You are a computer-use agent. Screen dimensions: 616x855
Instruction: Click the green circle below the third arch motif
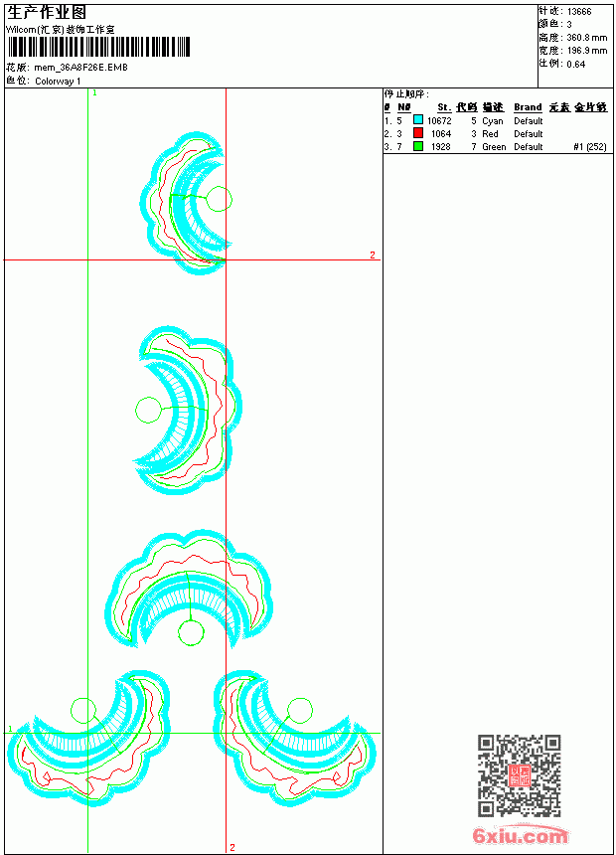coord(191,633)
